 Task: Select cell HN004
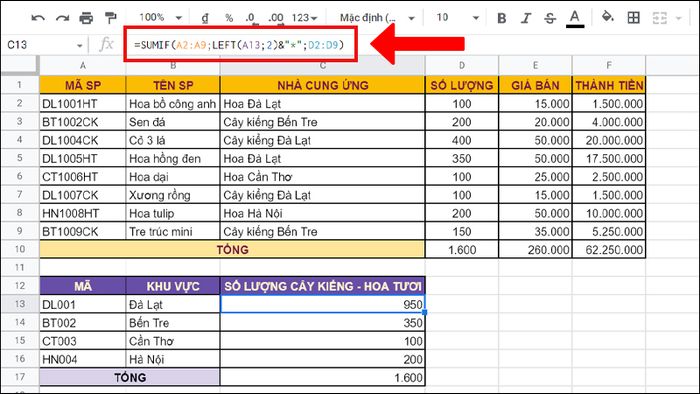coord(83,359)
